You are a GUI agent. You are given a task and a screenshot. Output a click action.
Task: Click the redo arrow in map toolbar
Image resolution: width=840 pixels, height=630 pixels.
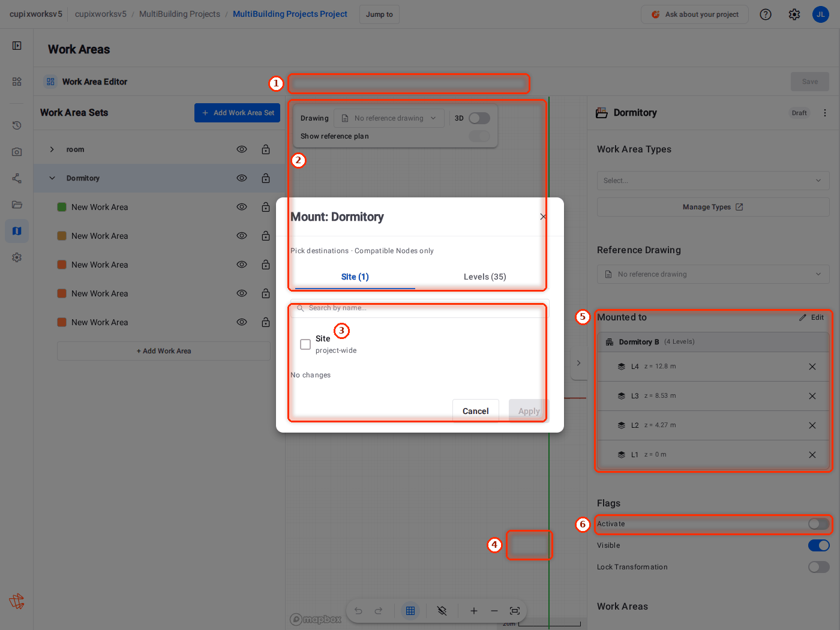[379, 611]
